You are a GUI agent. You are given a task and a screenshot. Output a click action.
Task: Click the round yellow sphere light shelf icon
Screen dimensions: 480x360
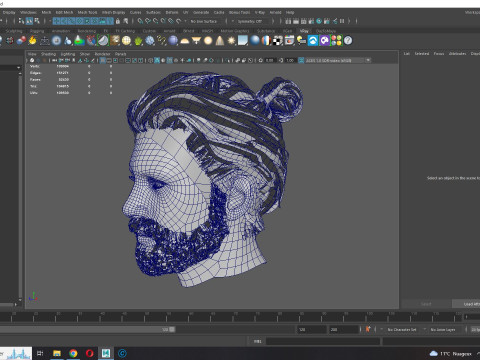tap(208, 41)
